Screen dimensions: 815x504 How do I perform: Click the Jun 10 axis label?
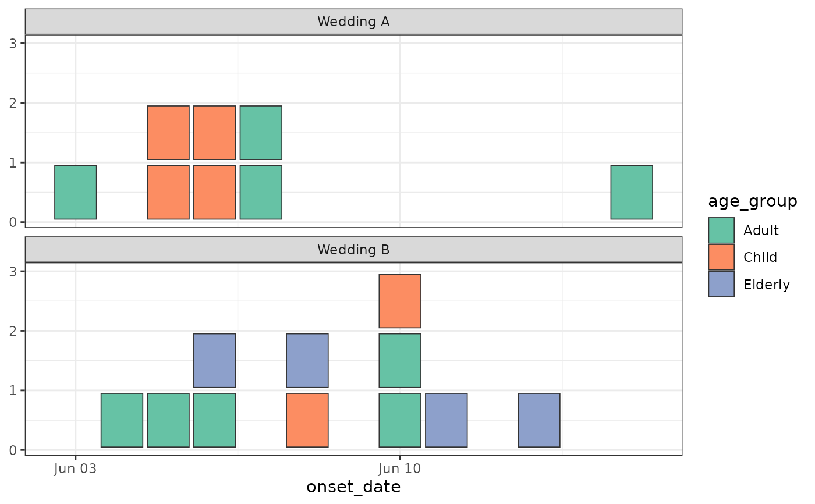click(x=399, y=468)
